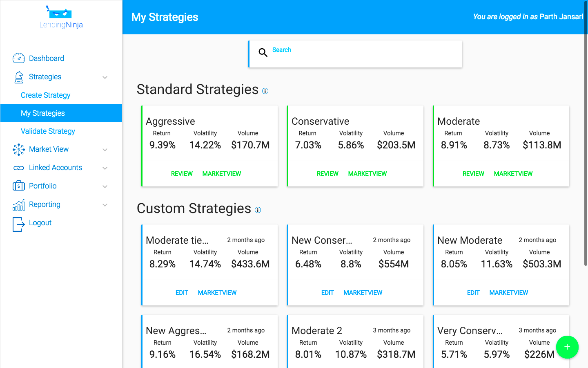Select My Strategies submenu item

pyautogui.click(x=61, y=113)
